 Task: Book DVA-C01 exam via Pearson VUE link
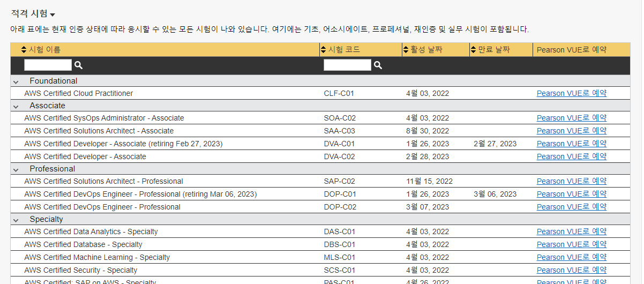pos(572,144)
